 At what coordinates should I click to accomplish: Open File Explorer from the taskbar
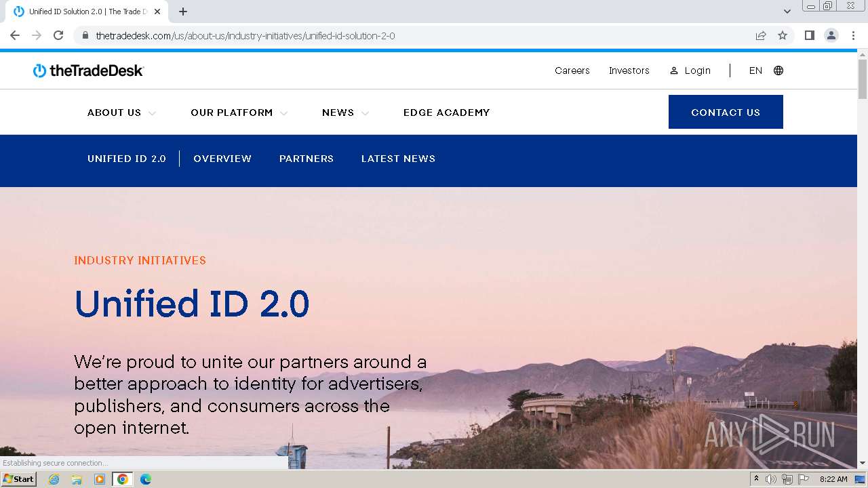coord(77,479)
